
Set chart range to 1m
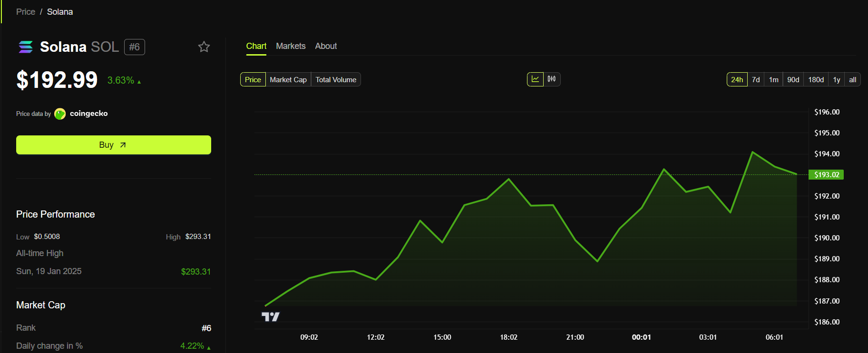point(774,79)
